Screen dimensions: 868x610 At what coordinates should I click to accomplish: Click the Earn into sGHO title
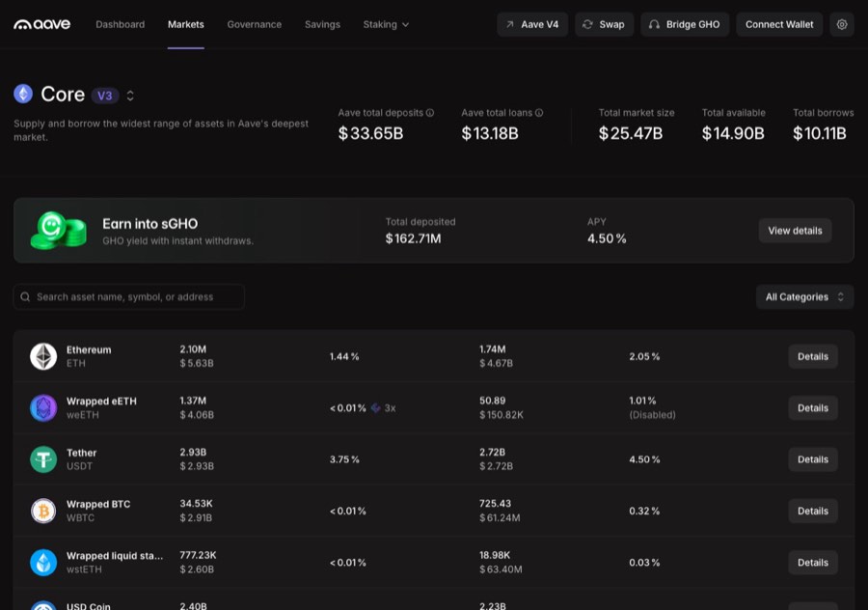150,224
